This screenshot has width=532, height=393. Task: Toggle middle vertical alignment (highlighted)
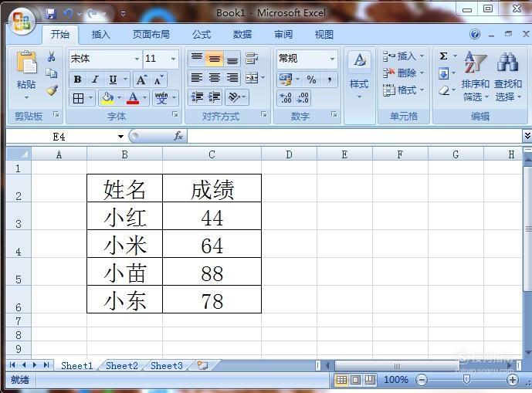(215, 59)
